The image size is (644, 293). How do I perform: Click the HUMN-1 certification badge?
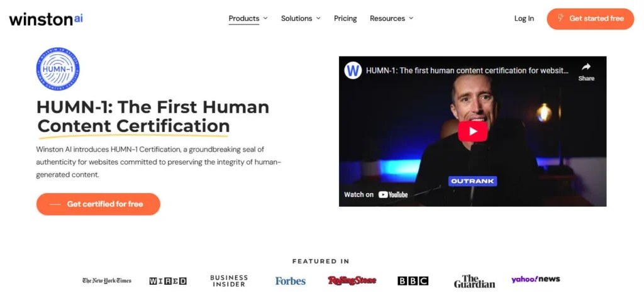[58, 69]
